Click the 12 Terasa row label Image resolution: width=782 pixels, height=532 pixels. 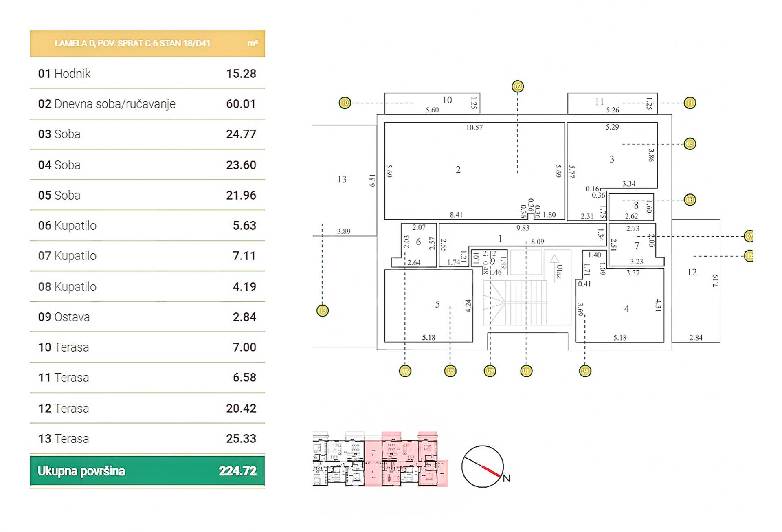coord(64,408)
